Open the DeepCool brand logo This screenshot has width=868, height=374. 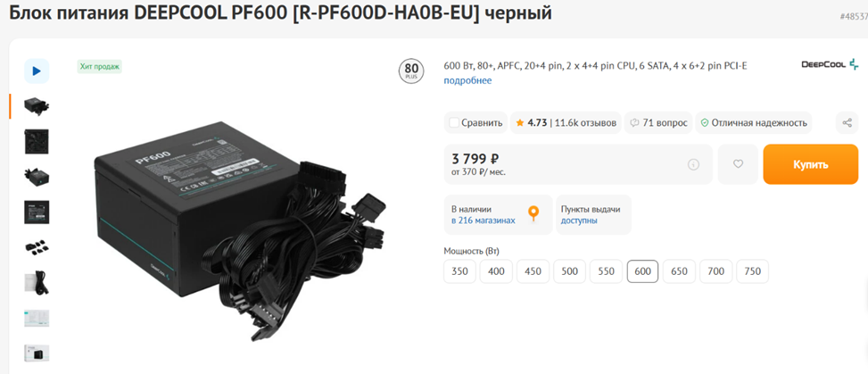point(830,64)
